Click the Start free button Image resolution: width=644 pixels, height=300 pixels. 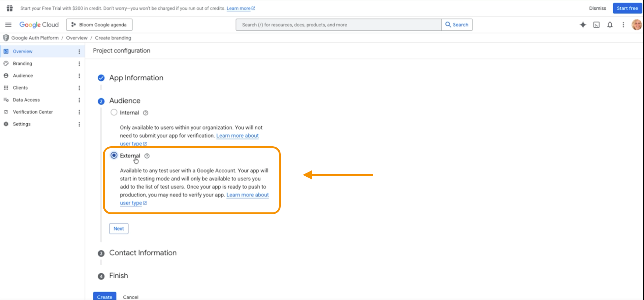pyautogui.click(x=627, y=8)
